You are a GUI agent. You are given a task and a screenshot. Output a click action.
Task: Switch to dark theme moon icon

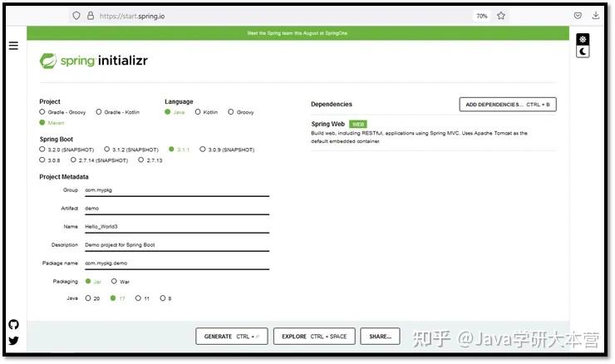[583, 52]
